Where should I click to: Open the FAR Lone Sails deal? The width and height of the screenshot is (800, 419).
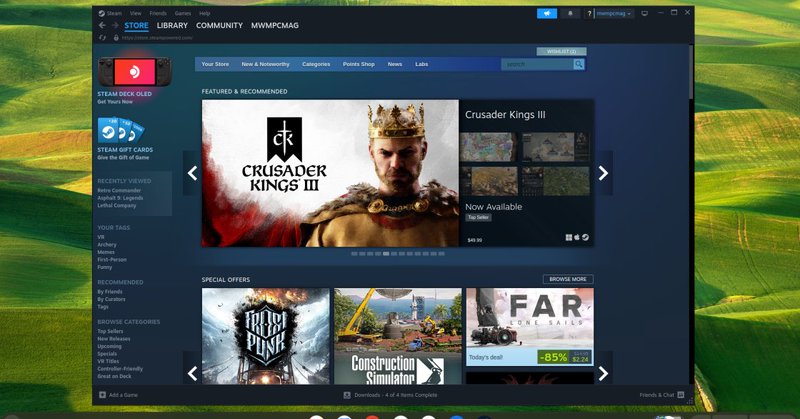[530, 327]
